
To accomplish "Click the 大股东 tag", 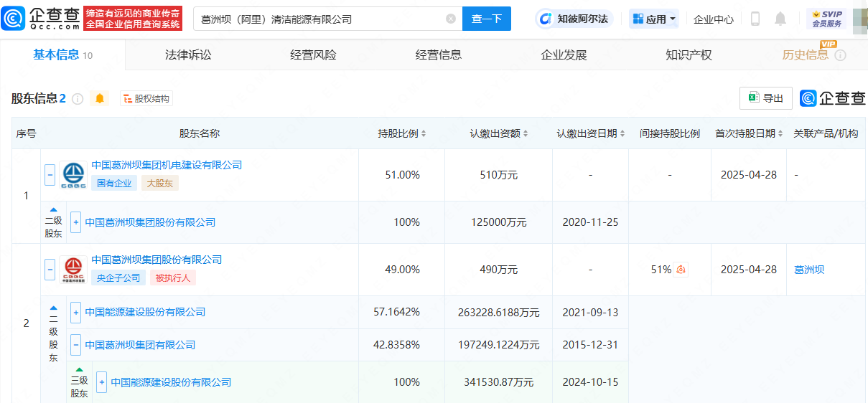I will (160, 184).
